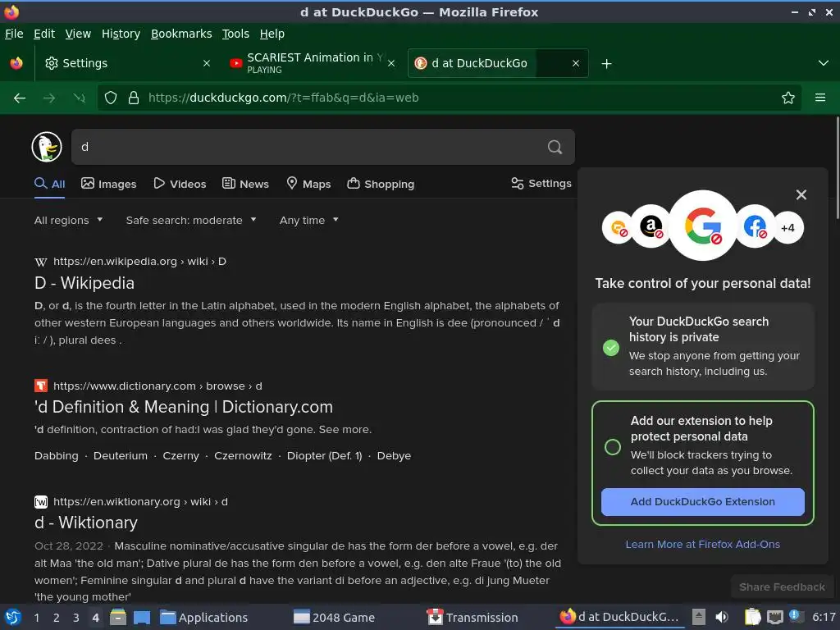Click the URL address bar
This screenshot has width=840, height=630.
[450, 98]
